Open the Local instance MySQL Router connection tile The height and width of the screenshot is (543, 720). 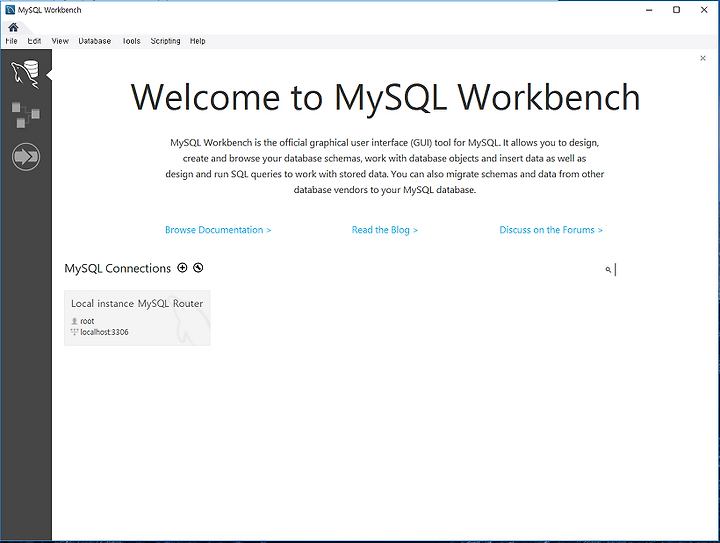(x=137, y=318)
